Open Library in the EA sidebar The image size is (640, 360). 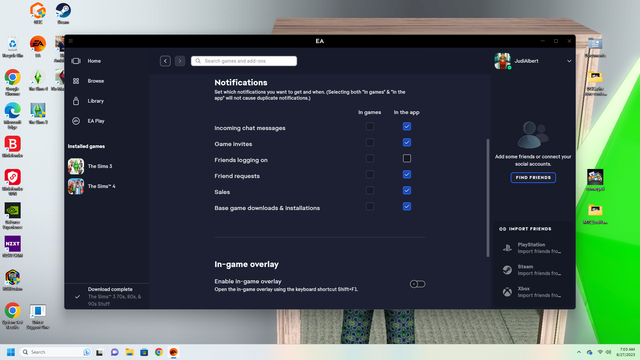coord(96,101)
